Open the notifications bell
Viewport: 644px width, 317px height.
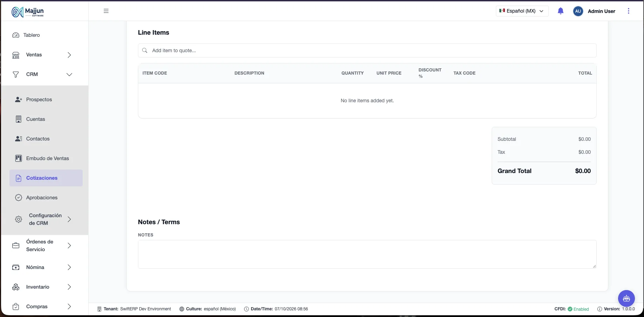pos(560,11)
